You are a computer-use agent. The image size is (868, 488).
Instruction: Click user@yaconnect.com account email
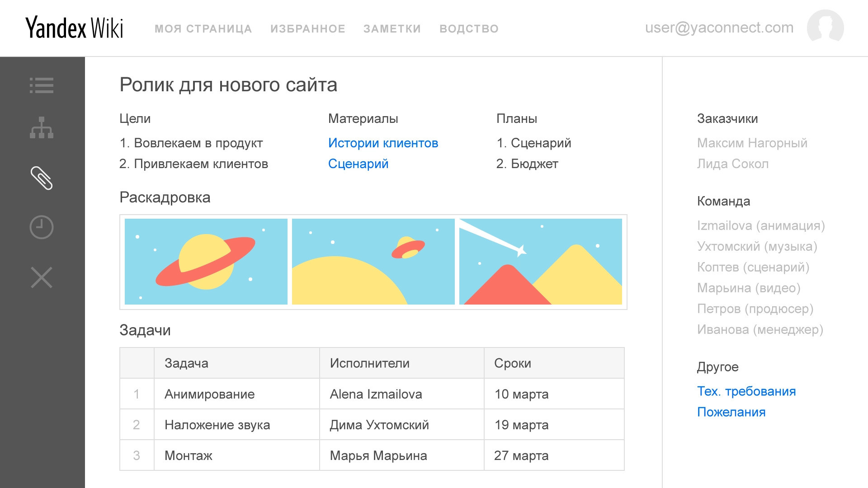pos(719,28)
